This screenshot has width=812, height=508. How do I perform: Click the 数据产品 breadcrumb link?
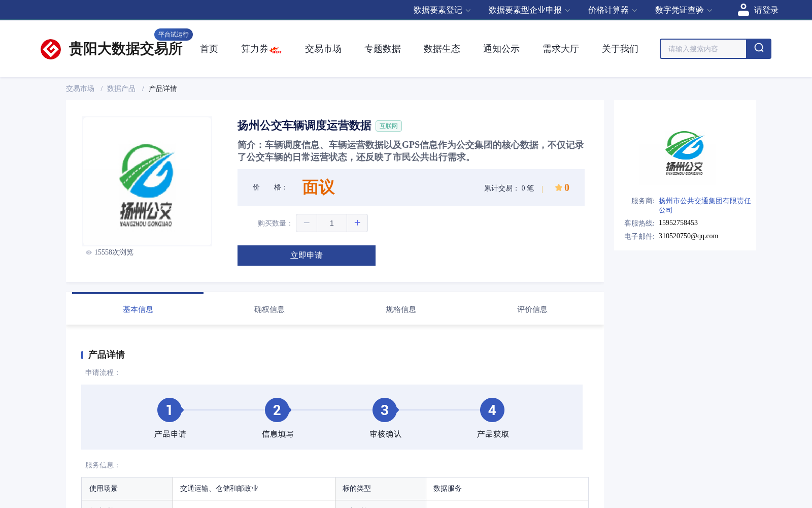[121, 88]
